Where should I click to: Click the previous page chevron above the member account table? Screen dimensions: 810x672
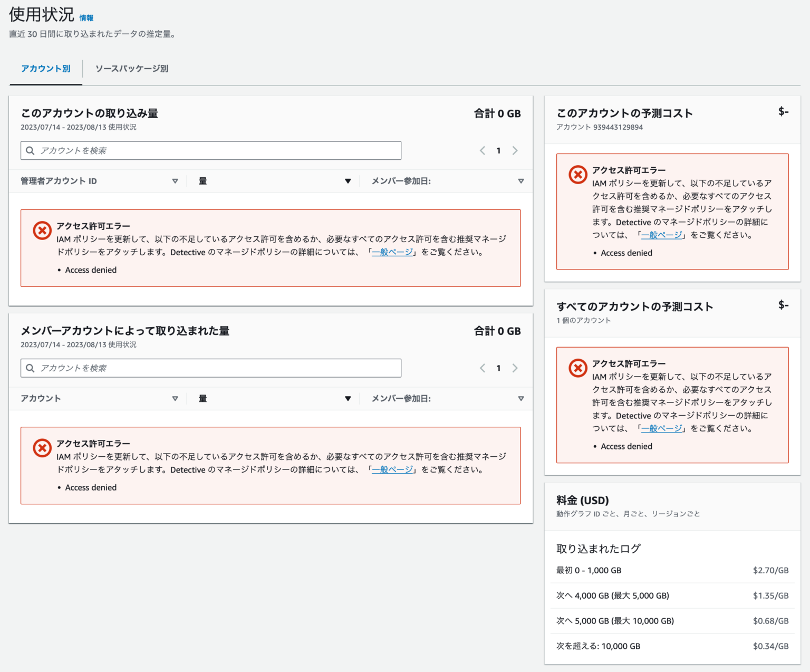click(x=482, y=368)
